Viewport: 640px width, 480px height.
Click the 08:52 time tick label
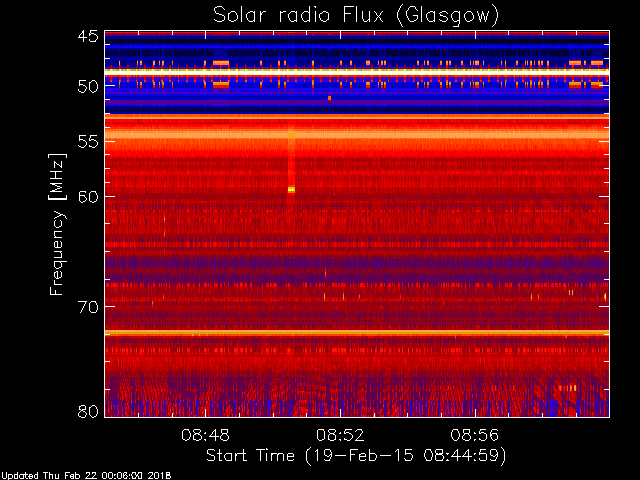[340, 435]
